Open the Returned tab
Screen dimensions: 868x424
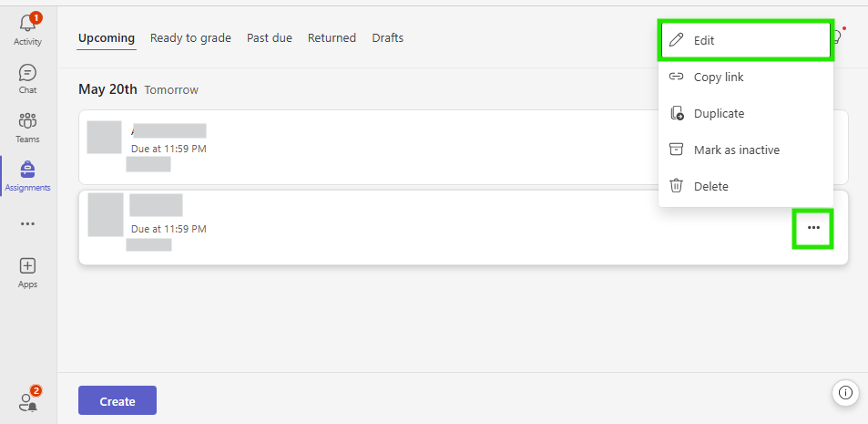click(332, 38)
